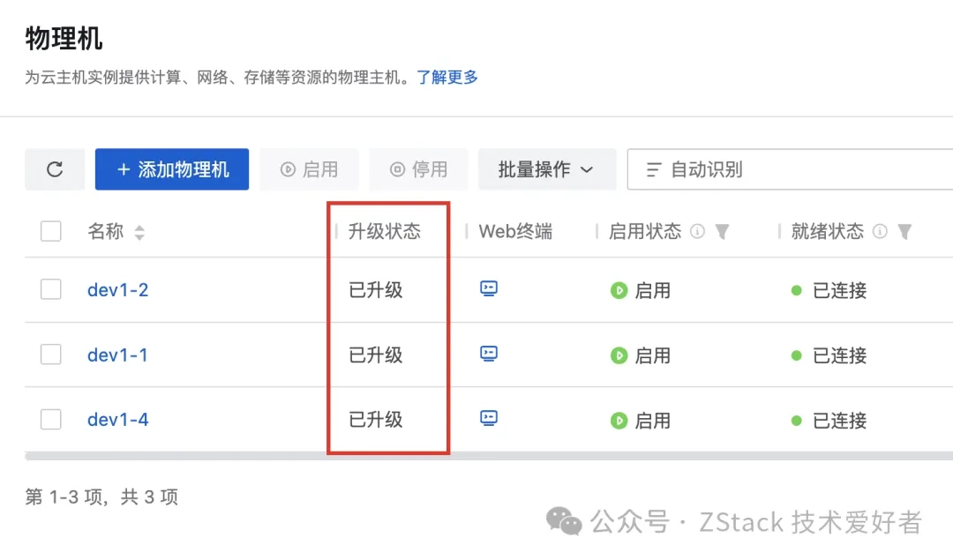Check the dev1-2 row checkbox
953x560 pixels.
coord(51,289)
